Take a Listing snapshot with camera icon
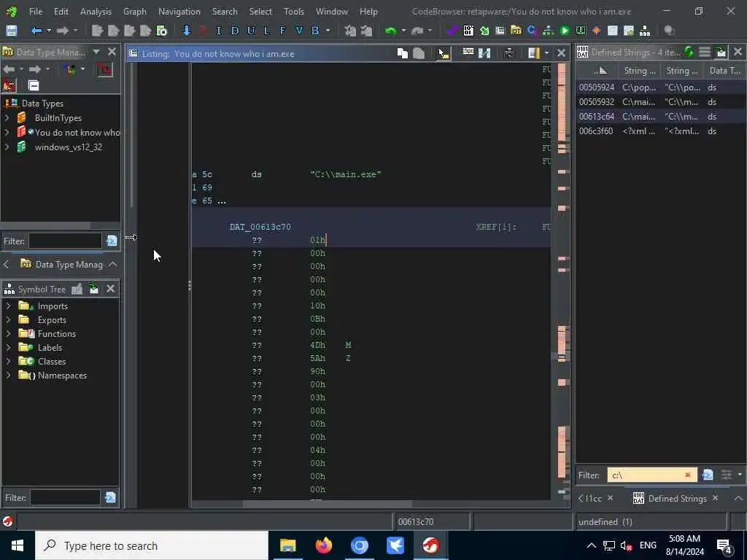The height and width of the screenshot is (560, 747). point(508,52)
